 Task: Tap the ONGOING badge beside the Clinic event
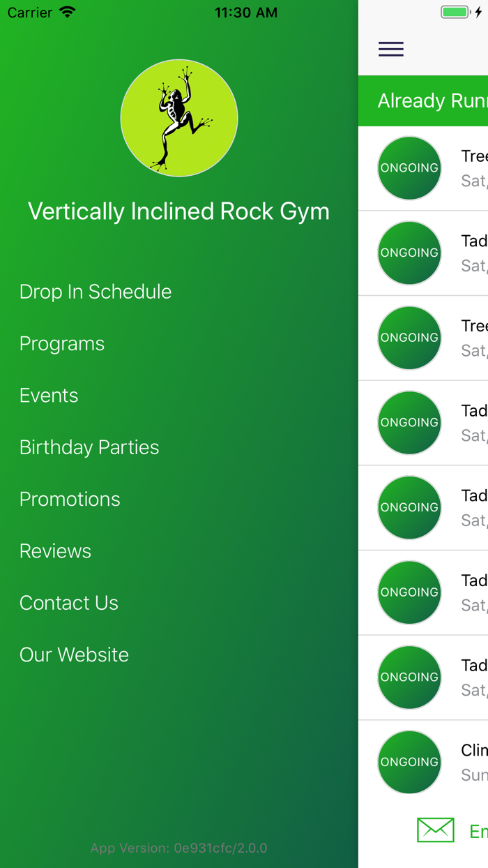[409, 762]
